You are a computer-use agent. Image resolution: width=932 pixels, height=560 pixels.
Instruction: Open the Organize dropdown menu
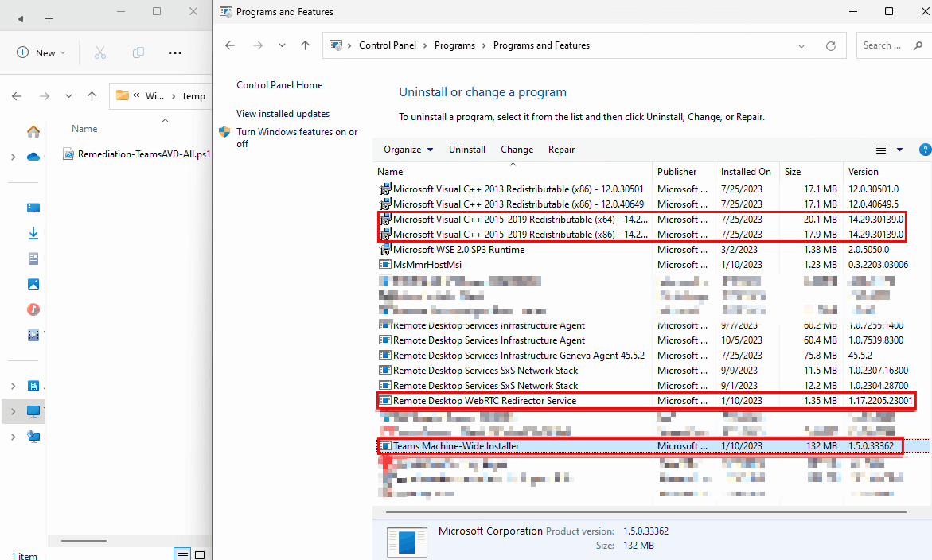click(408, 150)
